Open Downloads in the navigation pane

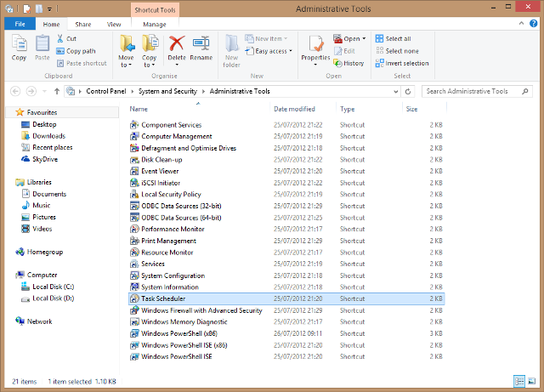(48, 136)
